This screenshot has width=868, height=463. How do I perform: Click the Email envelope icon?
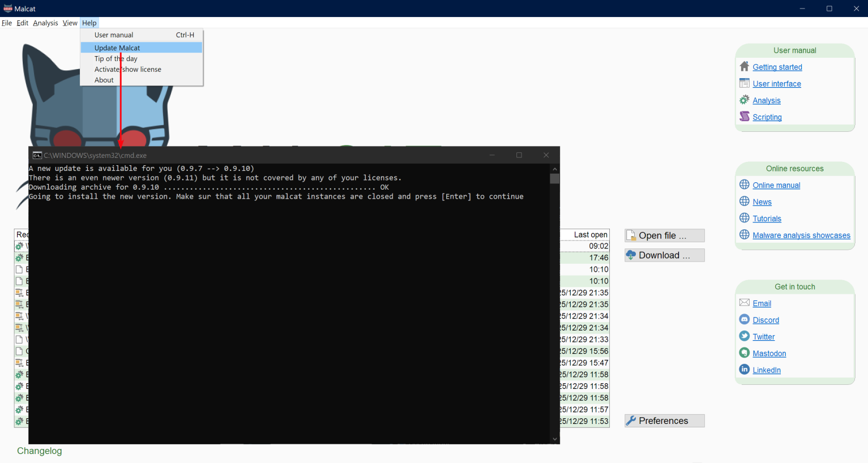coord(744,302)
